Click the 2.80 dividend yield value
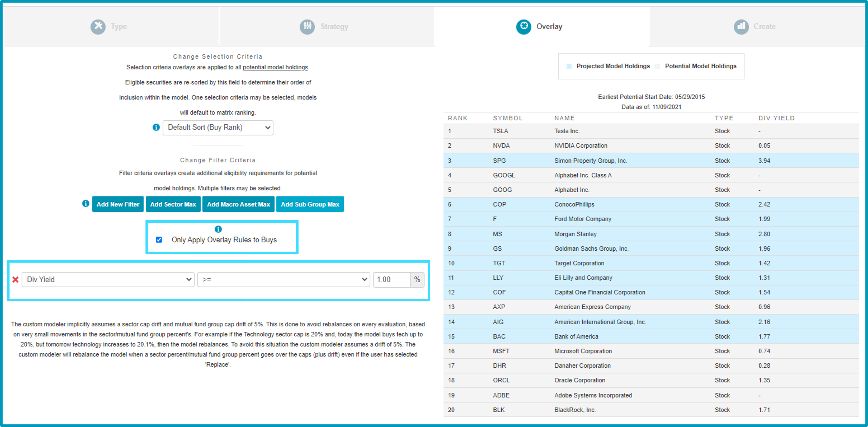Viewport: 868px width, 427px height. point(764,234)
